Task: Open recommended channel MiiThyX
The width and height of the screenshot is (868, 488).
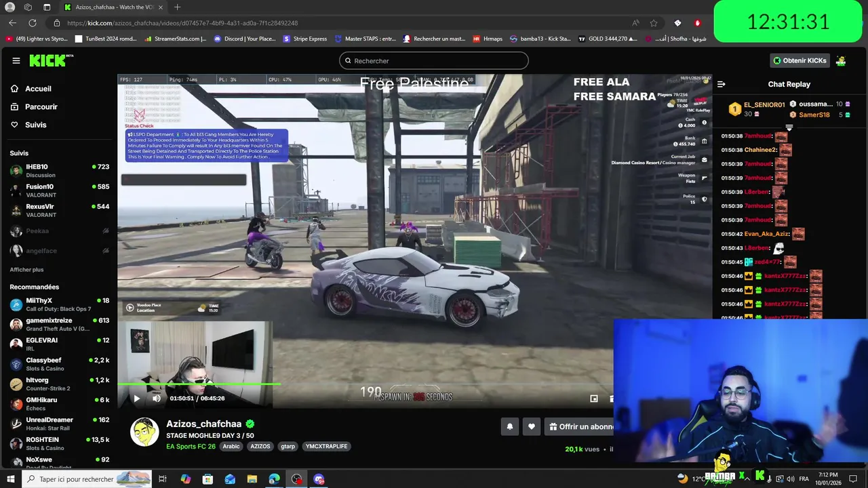Action: tap(59, 304)
